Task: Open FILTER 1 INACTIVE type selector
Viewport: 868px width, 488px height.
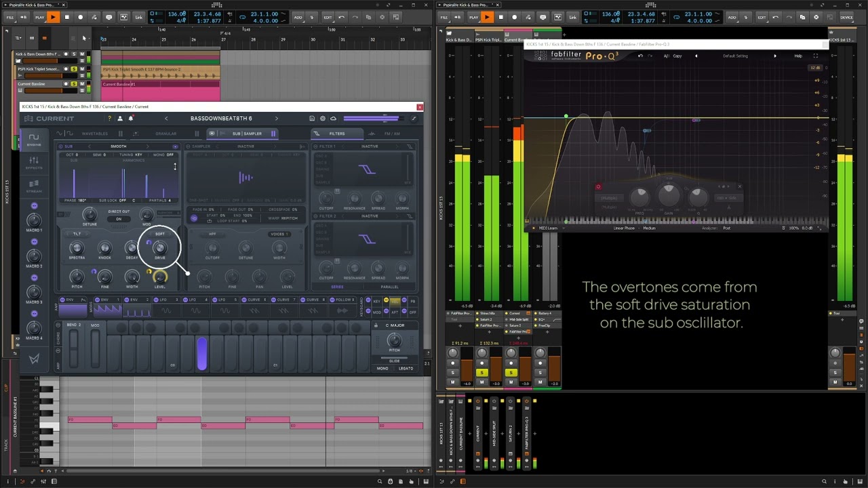Action: coord(370,146)
